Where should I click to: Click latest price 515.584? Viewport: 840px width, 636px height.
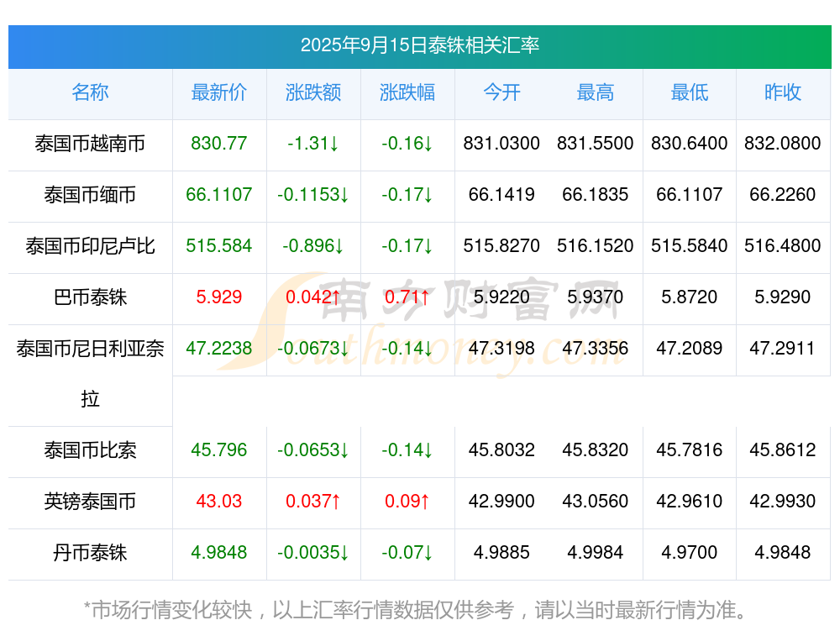[x=219, y=246]
